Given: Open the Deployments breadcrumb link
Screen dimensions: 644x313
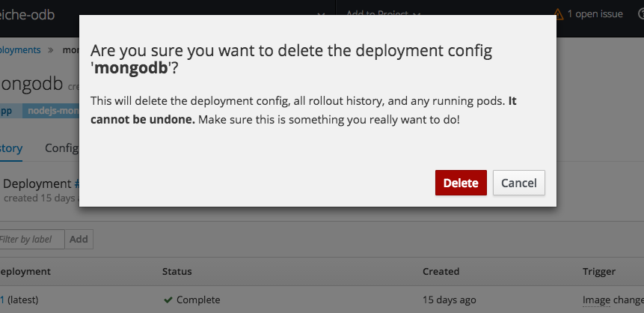Looking at the screenshot, I should point(20,49).
